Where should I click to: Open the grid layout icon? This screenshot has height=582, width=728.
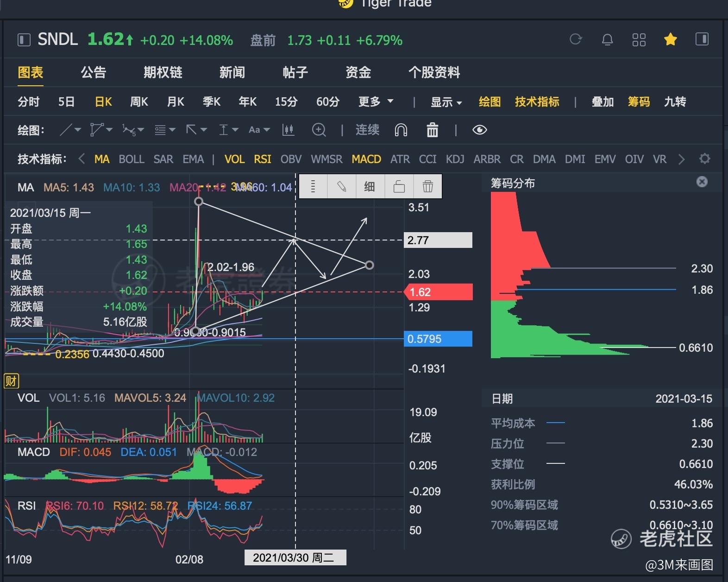pos(639,40)
